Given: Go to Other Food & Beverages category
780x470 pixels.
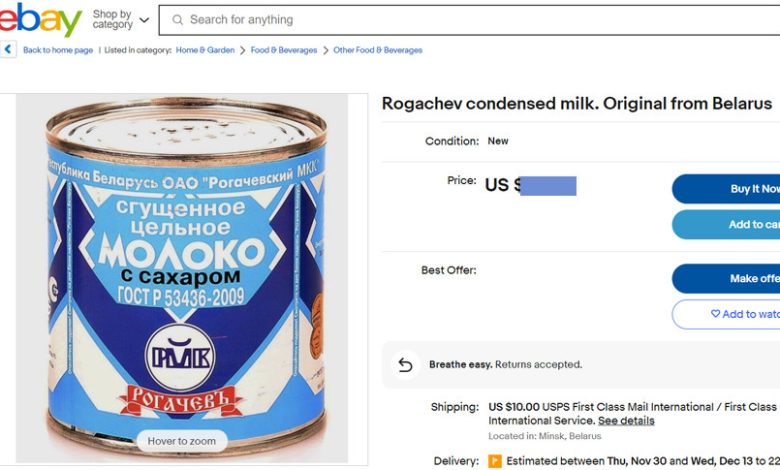Looking at the screenshot, I should (x=378, y=50).
